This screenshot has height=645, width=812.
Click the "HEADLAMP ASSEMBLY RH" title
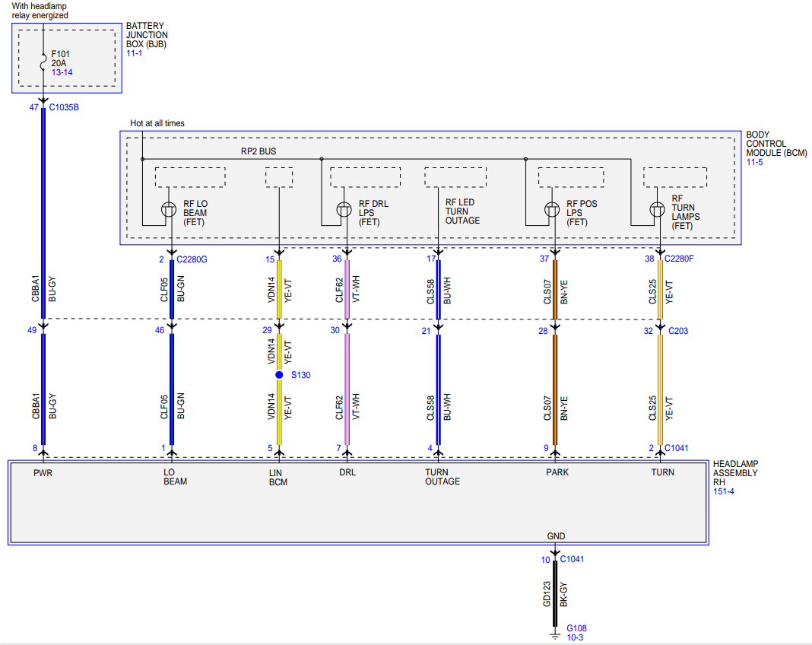(x=735, y=473)
